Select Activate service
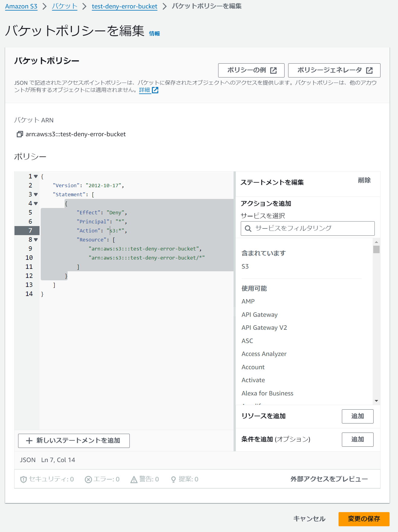The height and width of the screenshot is (532, 398). point(253,380)
